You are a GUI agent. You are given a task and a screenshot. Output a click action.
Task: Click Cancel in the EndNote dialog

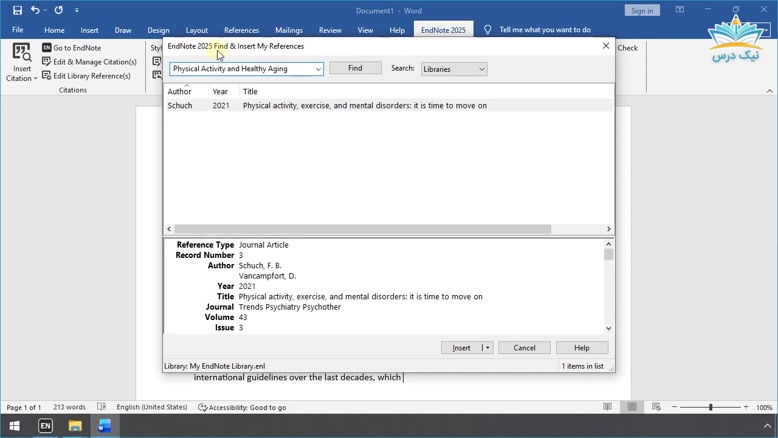(x=524, y=348)
